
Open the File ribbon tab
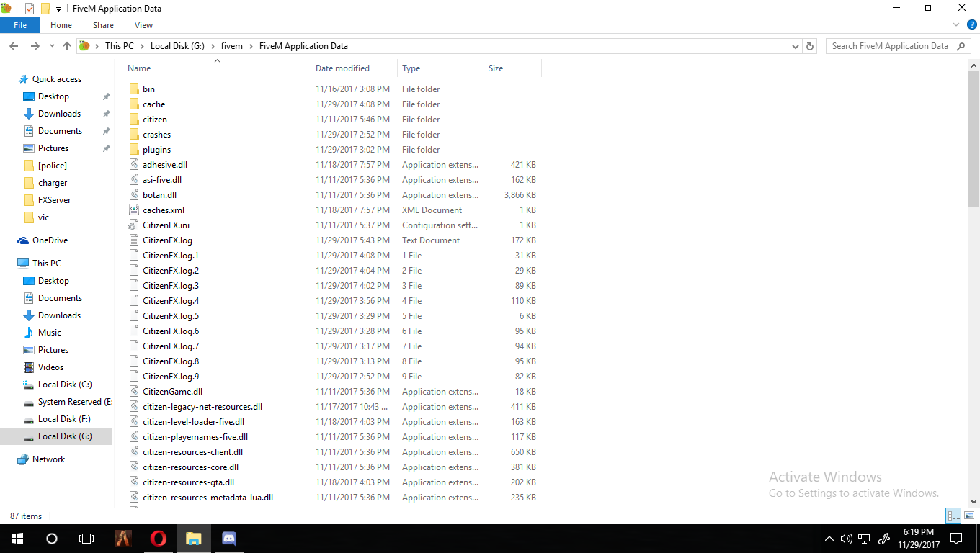[20, 25]
